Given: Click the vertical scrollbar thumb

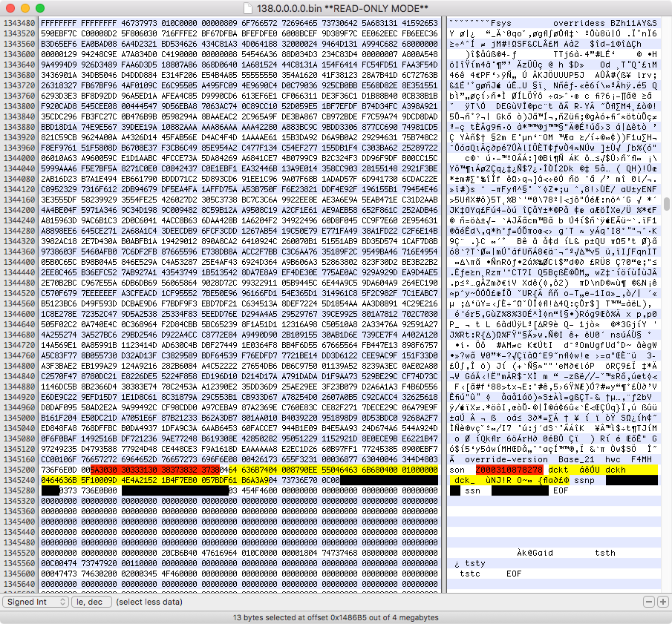Looking at the screenshot, I should [667, 204].
